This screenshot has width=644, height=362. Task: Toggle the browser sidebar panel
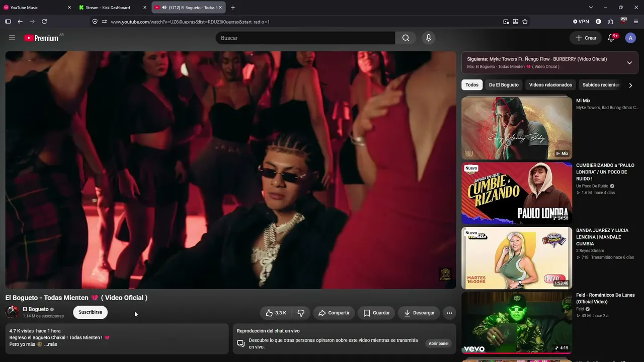8,22
